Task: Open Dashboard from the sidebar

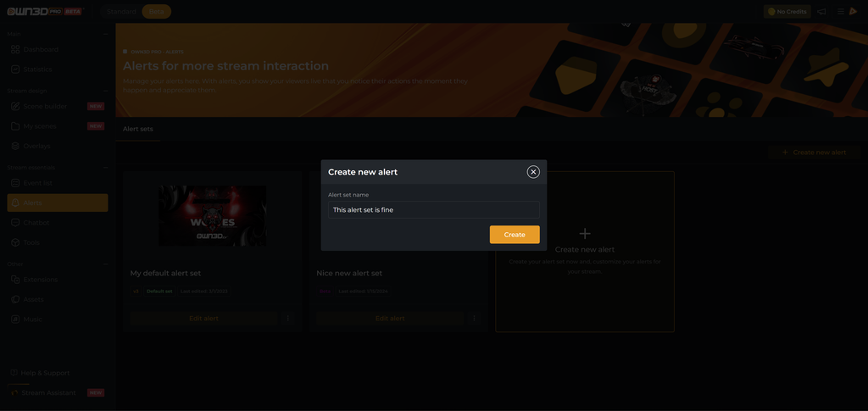Action: pyautogui.click(x=41, y=50)
